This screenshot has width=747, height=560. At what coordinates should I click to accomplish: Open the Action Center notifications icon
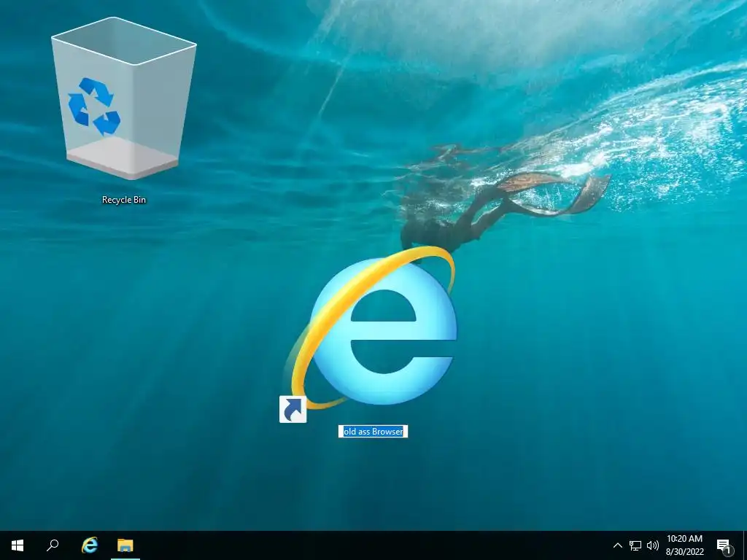[x=724, y=546]
